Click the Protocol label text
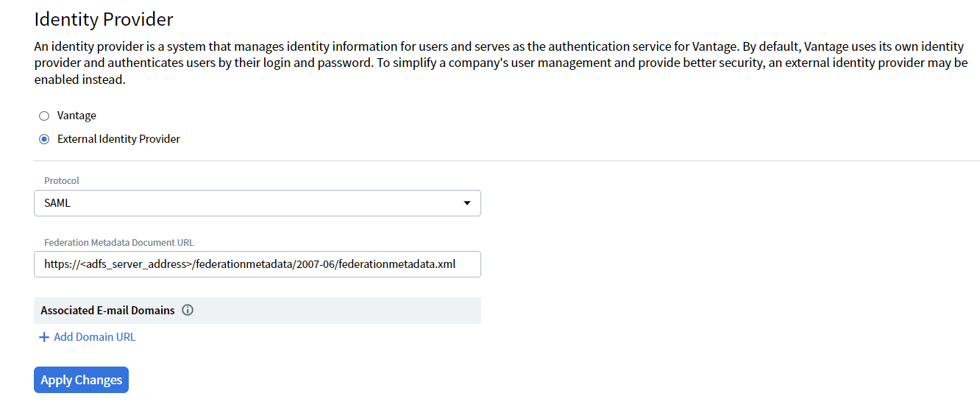Screen dimensions: 980x410 pyautogui.click(x=62, y=180)
